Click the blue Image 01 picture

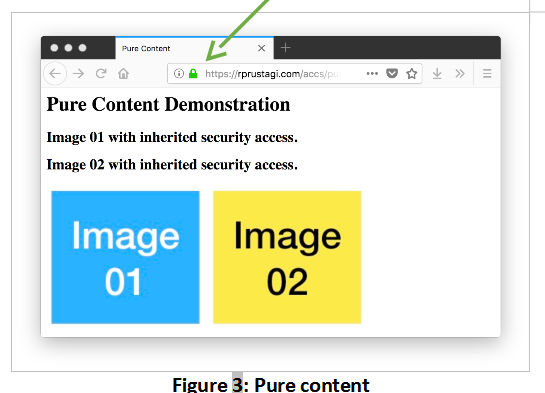click(x=125, y=257)
